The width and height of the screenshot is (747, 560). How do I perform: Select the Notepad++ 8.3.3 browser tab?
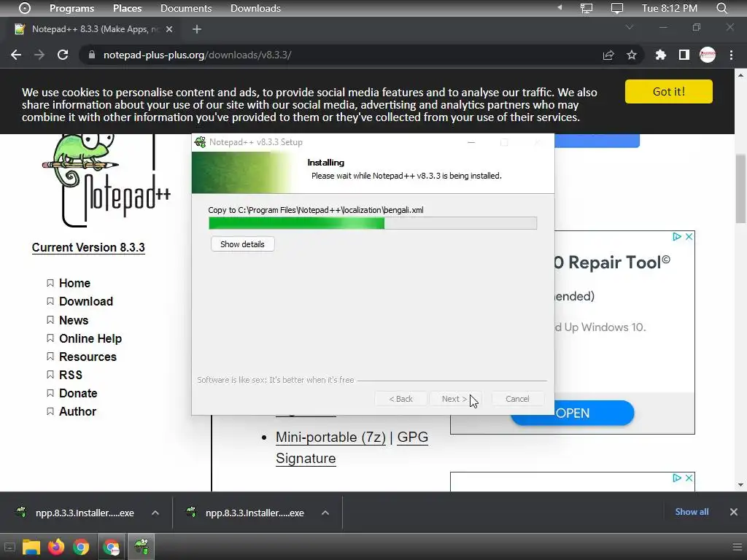93,29
